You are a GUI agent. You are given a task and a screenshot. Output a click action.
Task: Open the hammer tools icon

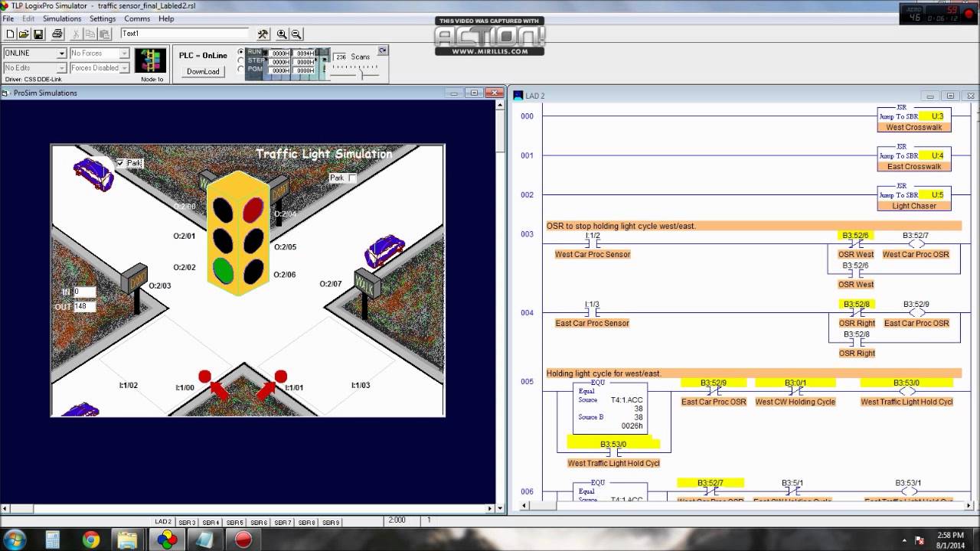point(263,34)
